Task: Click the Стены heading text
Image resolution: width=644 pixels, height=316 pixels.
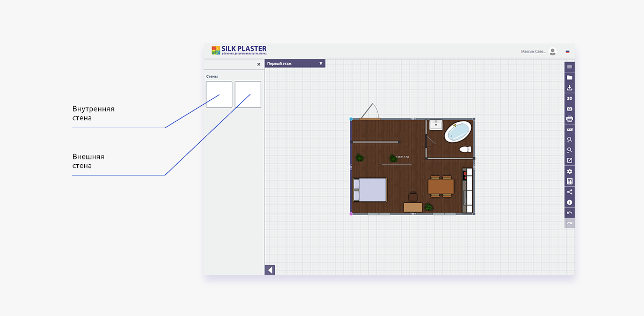Action: coord(212,76)
